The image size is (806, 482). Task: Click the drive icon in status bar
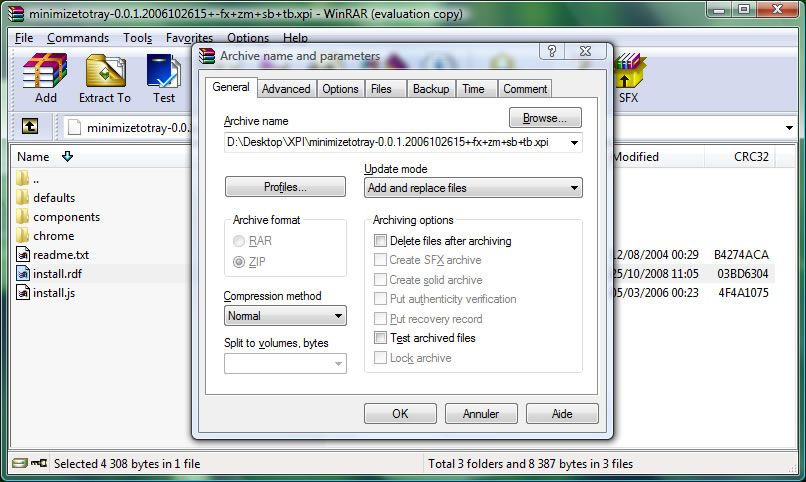click(x=20, y=464)
